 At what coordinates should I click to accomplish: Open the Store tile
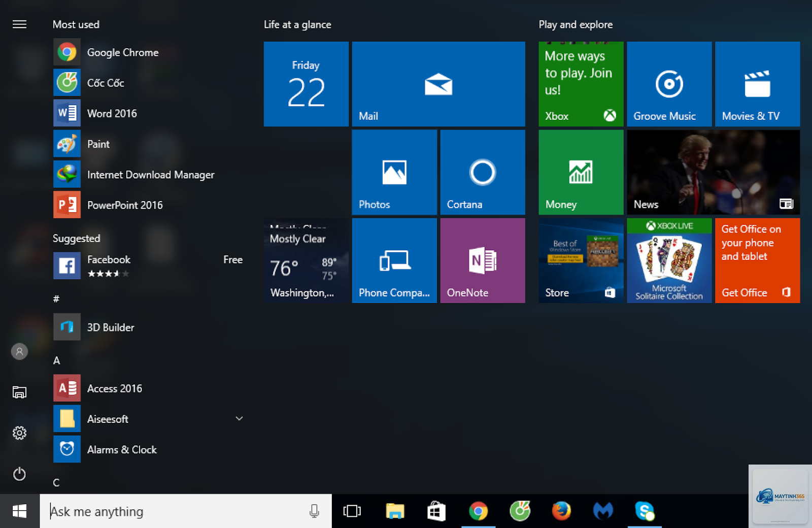pos(581,260)
